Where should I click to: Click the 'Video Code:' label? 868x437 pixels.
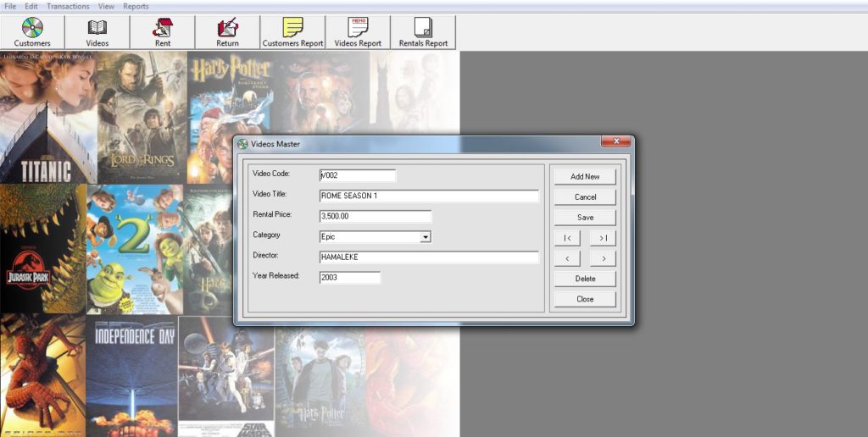(271, 174)
